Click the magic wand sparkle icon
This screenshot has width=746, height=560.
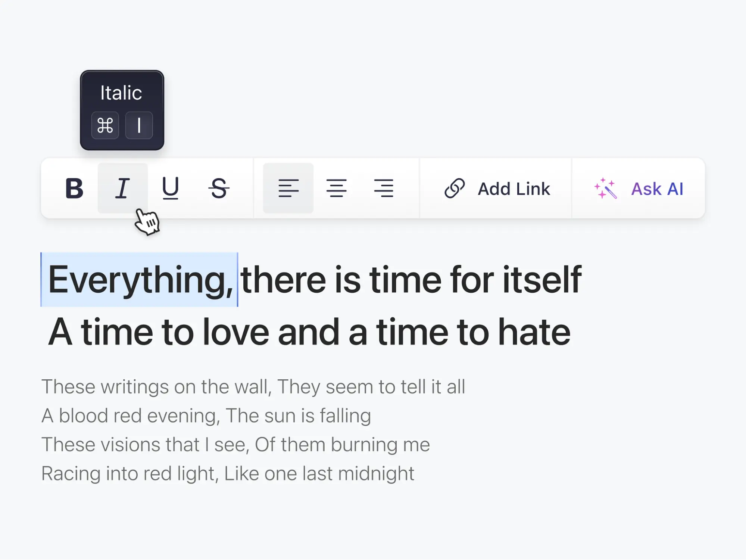605,188
